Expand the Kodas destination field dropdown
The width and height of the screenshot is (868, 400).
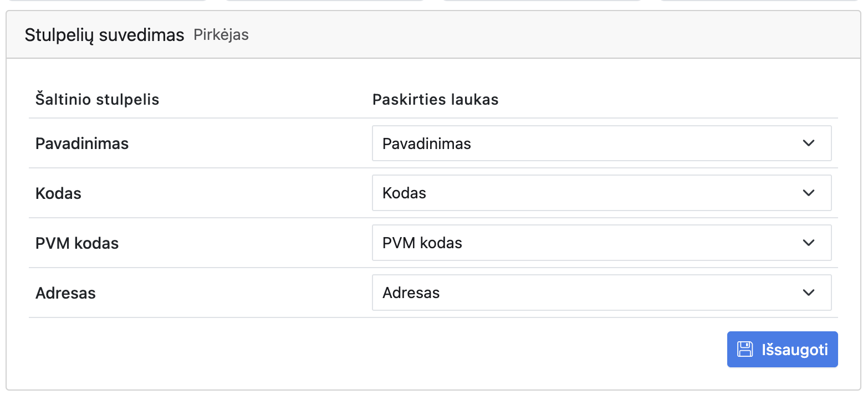coord(601,193)
